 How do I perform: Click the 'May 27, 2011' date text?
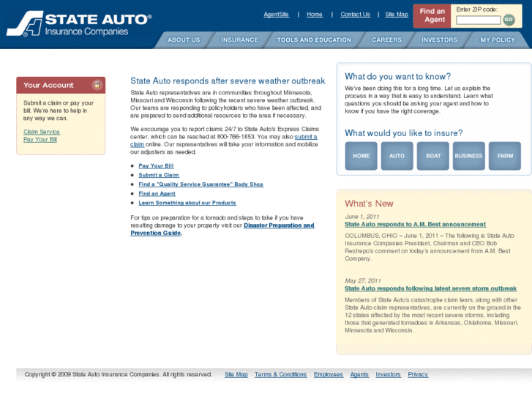[363, 281]
